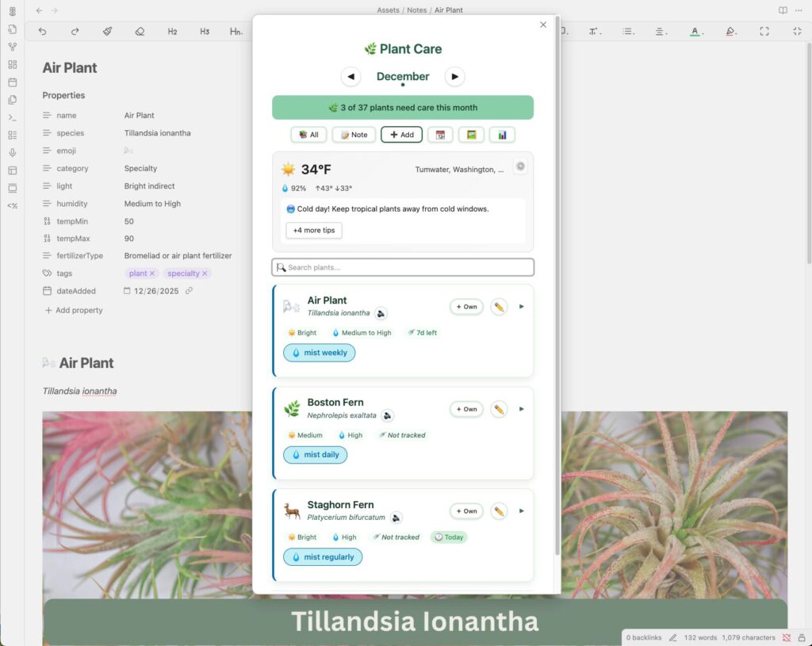Open graph view from left ribbon

click(12, 47)
